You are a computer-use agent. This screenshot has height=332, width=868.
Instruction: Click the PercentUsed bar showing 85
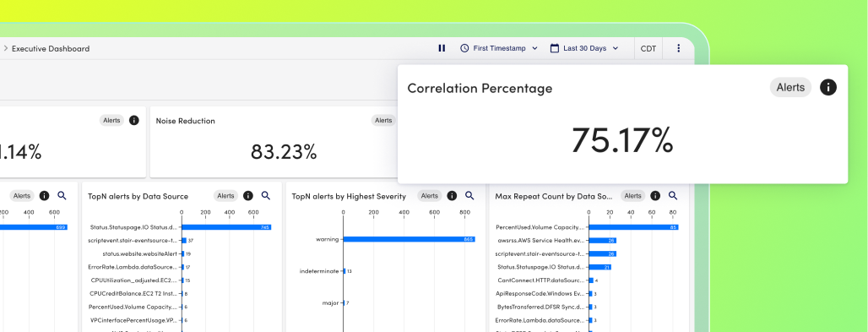point(633,227)
